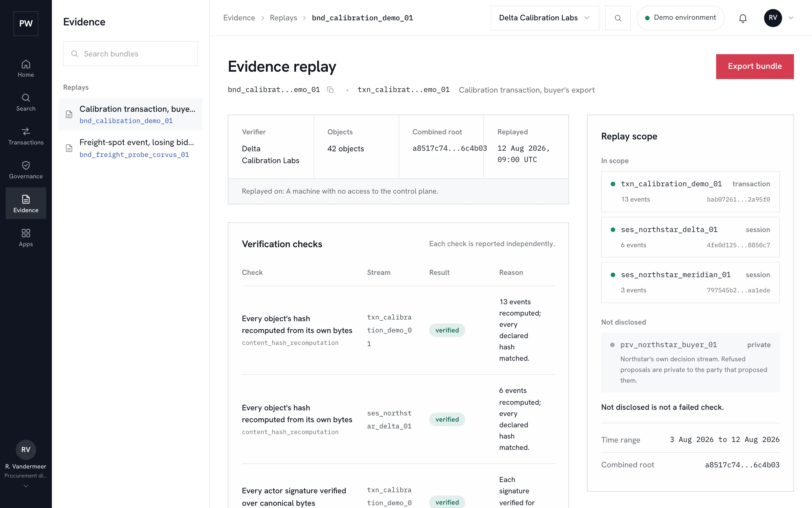Open Governance section
The image size is (812, 508).
26,170
